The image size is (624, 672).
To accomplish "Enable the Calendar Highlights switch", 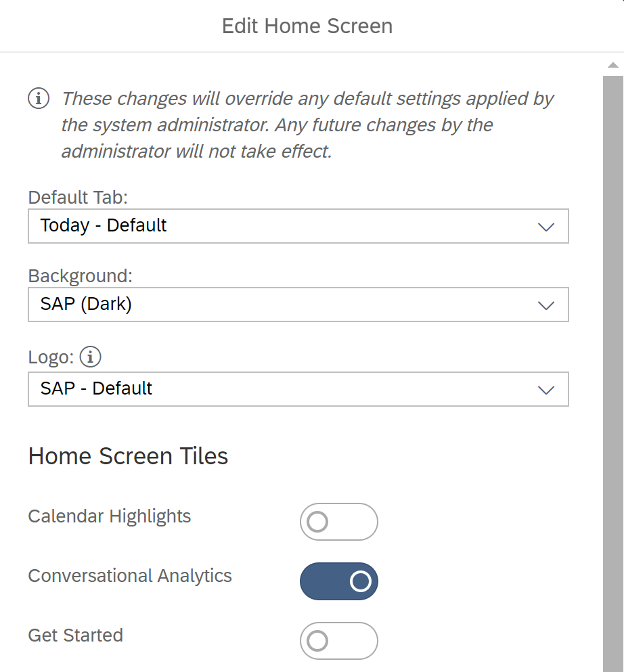I will coord(338,522).
